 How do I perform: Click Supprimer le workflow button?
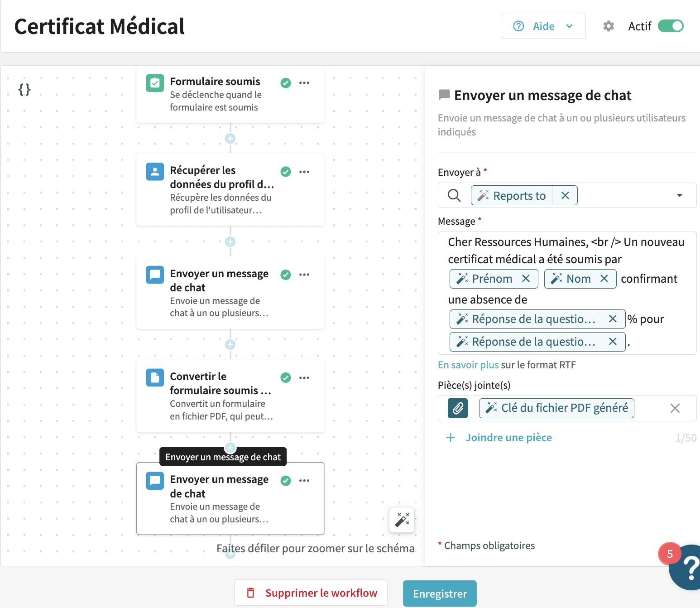pos(311,593)
